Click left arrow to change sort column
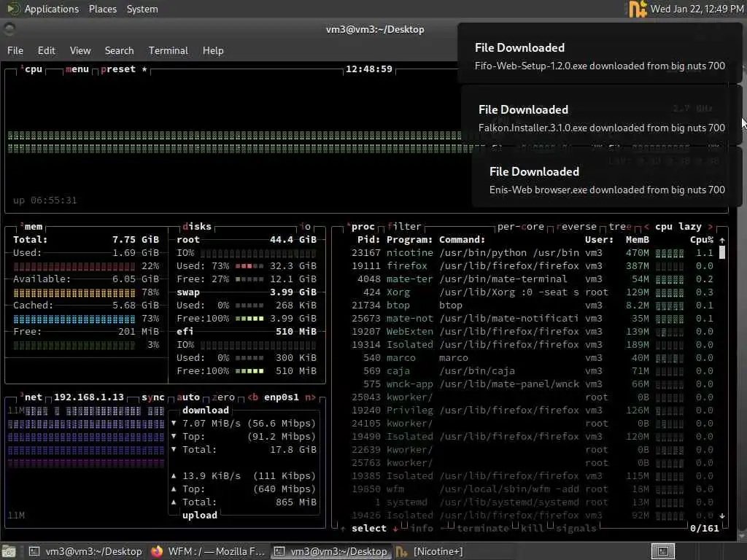The width and height of the screenshot is (747, 560). [646, 227]
